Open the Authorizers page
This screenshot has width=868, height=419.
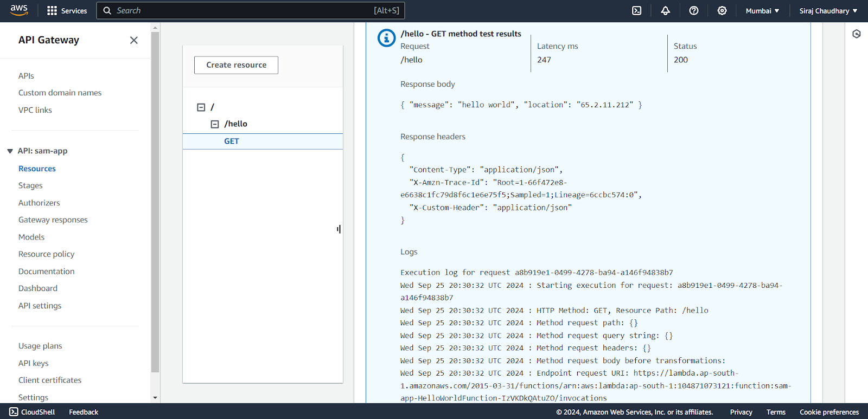coord(39,203)
